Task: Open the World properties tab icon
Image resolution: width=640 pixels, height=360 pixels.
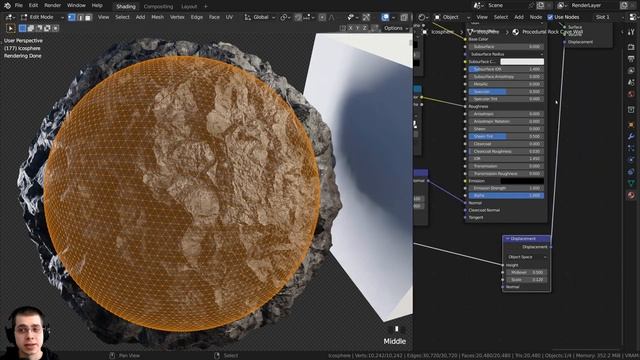Action: point(631,94)
